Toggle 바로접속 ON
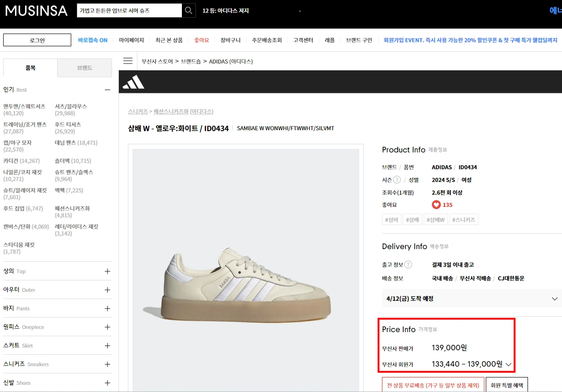Viewport: 562px width, 392px height. click(94, 40)
